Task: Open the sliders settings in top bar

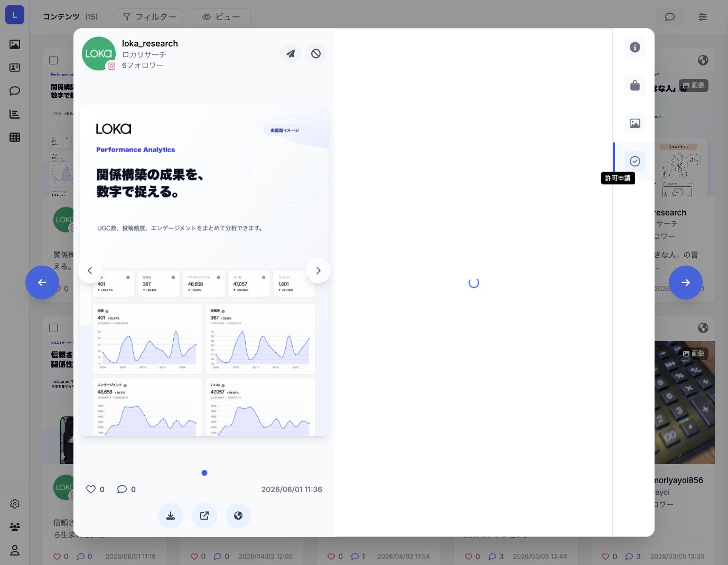Action: click(703, 17)
